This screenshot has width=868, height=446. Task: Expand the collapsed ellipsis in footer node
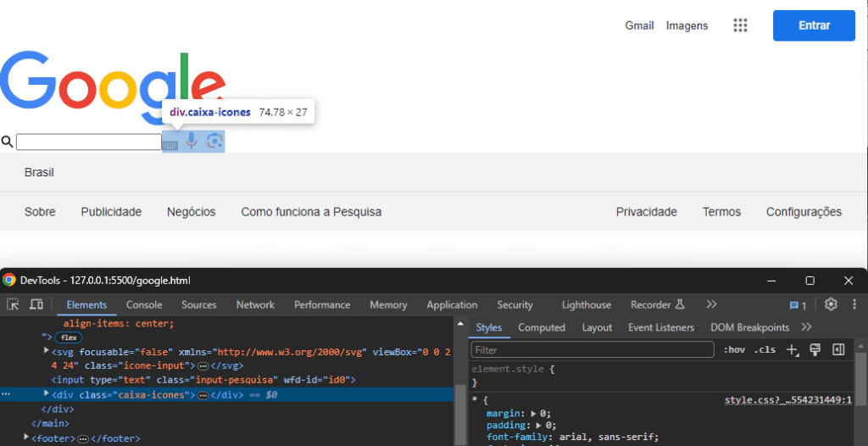(x=83, y=439)
